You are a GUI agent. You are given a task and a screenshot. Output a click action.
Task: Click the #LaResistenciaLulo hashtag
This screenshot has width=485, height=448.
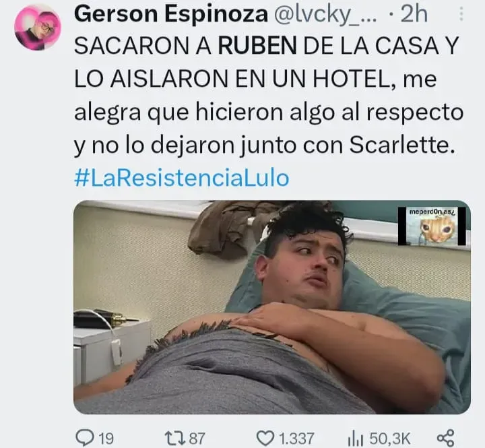[x=182, y=178]
